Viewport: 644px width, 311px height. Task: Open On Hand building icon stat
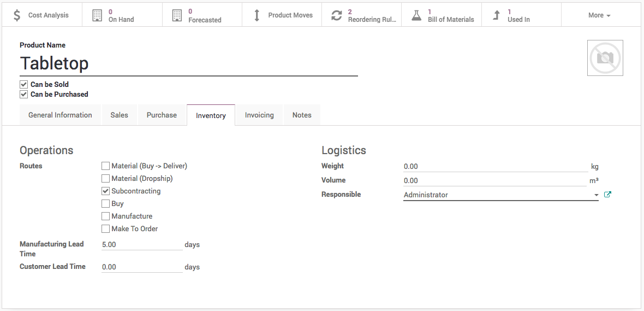97,15
